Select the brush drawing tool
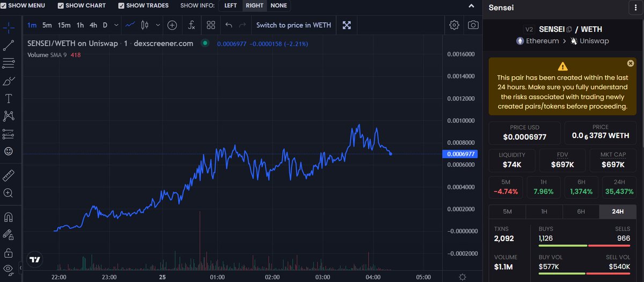The width and height of the screenshot is (644, 282). [9, 82]
